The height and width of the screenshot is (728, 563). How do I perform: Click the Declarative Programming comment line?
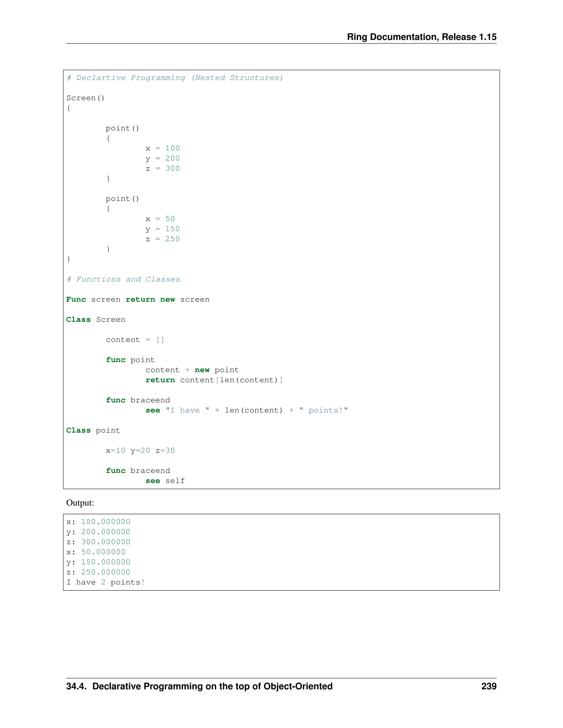[175, 78]
